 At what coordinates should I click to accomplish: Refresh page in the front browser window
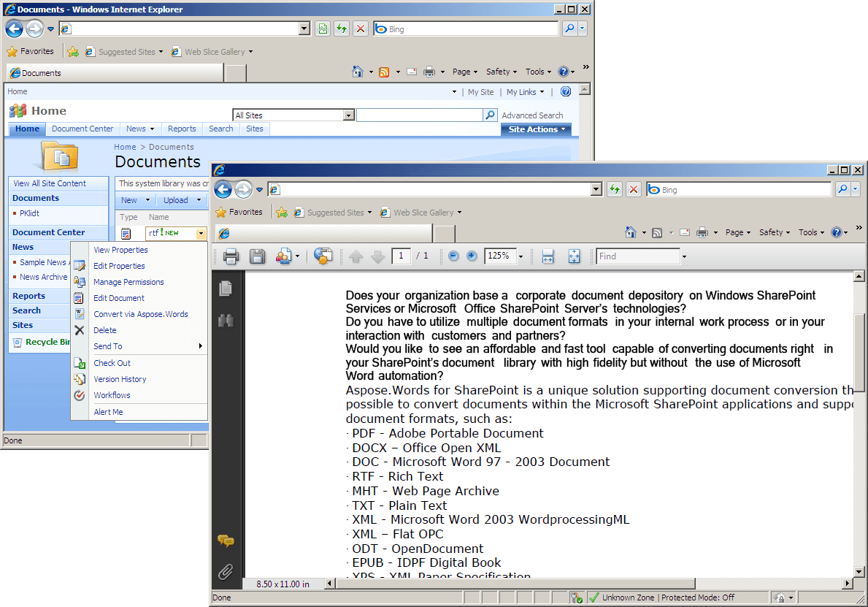(x=615, y=189)
